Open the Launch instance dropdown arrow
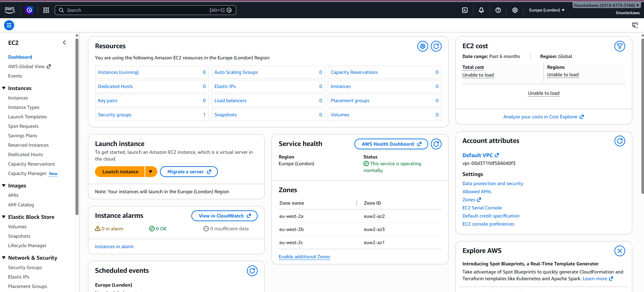Image resolution: width=644 pixels, height=292 pixels. coord(151,172)
